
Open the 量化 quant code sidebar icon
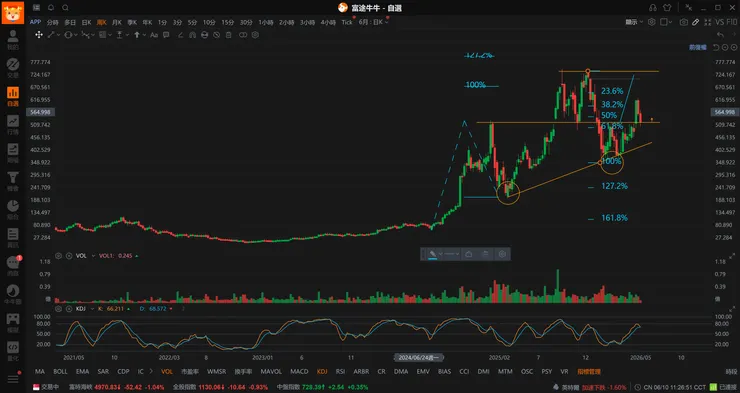[13, 351]
